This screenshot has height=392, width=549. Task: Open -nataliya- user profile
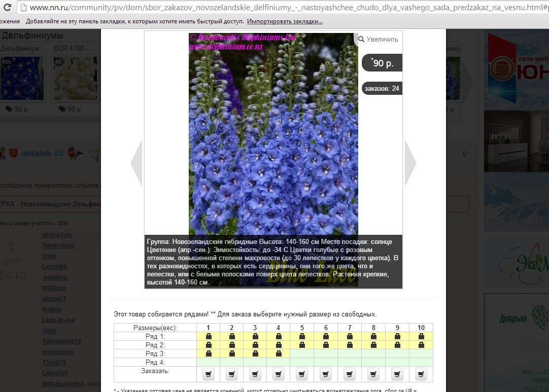(x=55, y=277)
